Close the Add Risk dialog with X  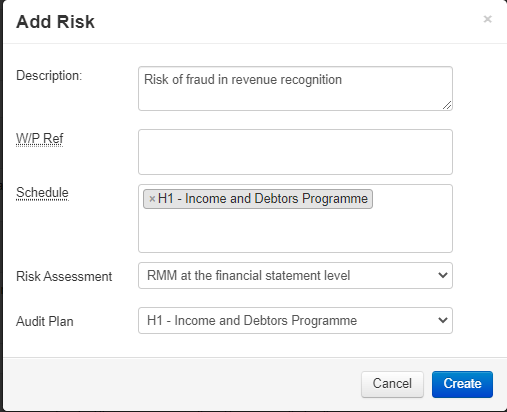tap(487, 19)
